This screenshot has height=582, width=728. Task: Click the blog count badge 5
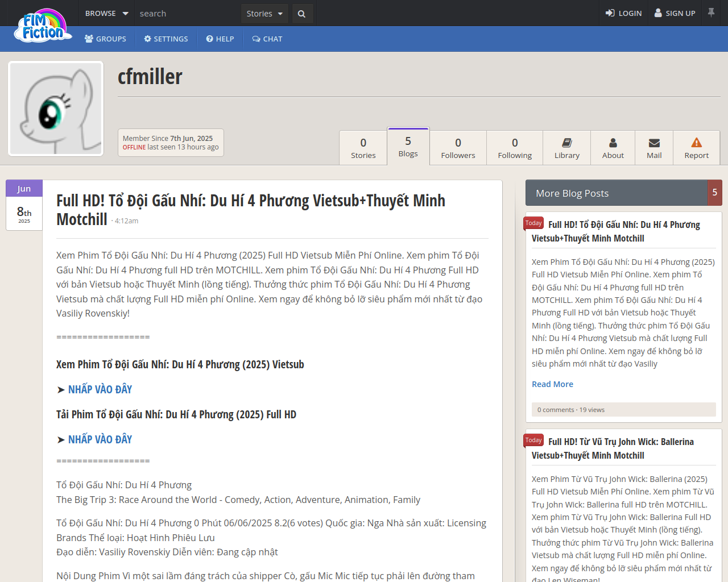(715, 193)
